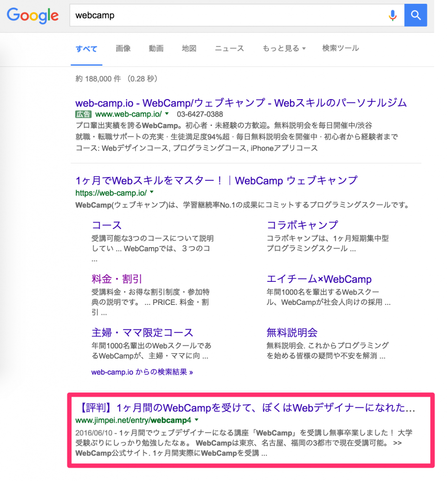
Task: Click the www.jimpei.net/entry/webcamp4 URL text
Action: click(x=133, y=420)
